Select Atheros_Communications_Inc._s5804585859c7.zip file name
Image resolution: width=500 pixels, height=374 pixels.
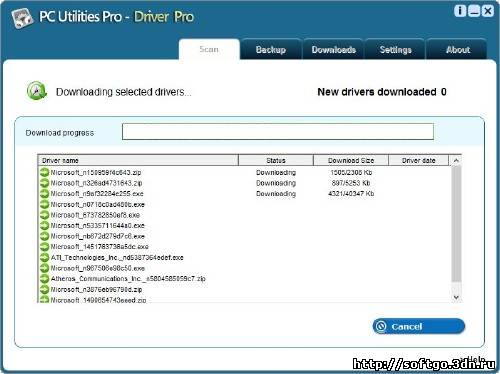coord(128,279)
